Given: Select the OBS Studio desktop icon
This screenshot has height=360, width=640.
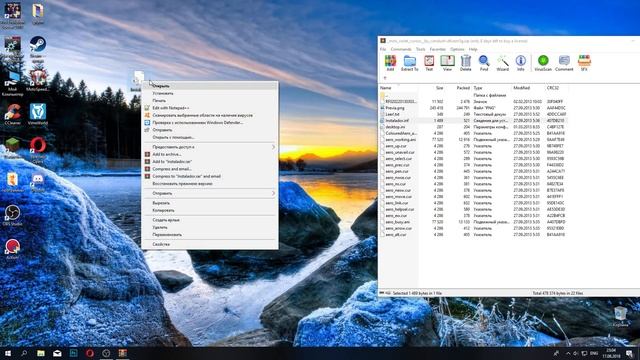Looking at the screenshot, I should [12, 216].
